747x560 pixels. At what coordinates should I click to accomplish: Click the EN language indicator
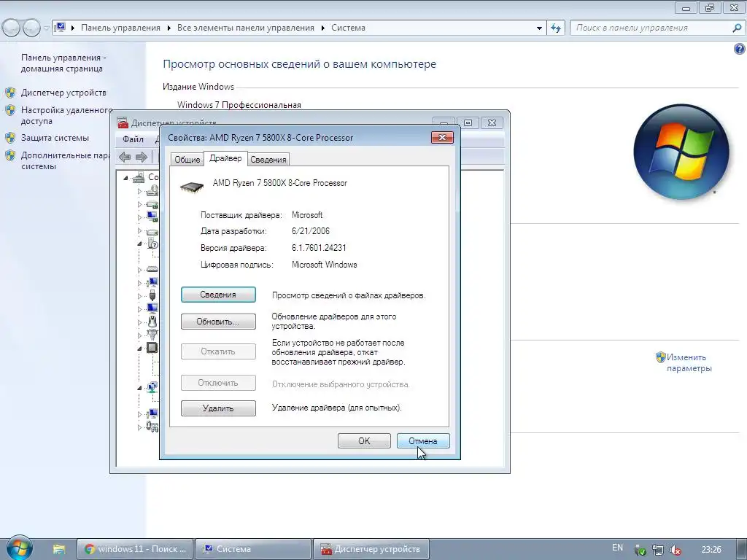click(x=617, y=548)
